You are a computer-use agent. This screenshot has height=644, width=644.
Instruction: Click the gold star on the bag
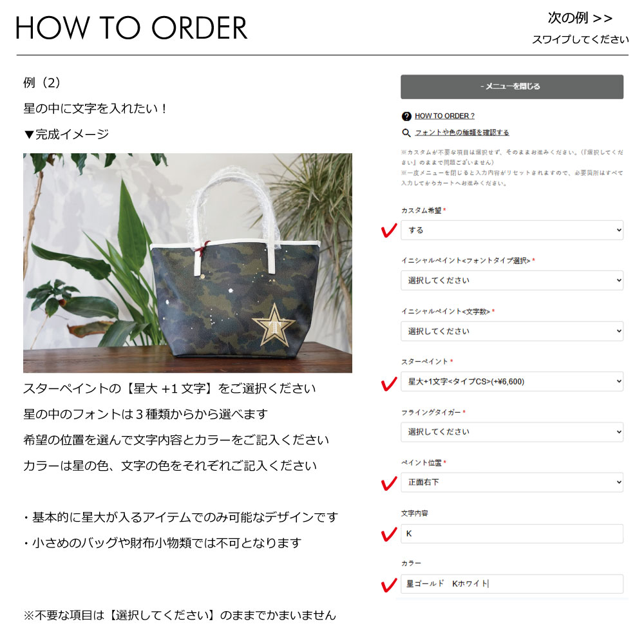tap(274, 326)
